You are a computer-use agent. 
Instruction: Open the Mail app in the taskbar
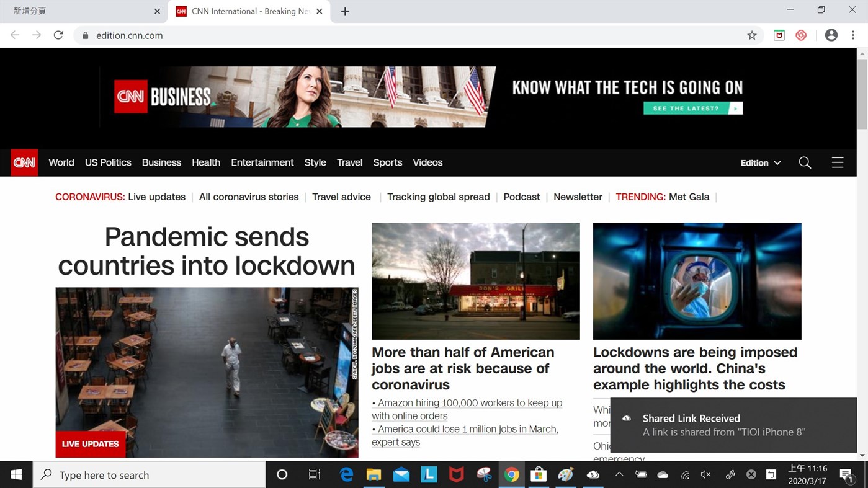401,475
